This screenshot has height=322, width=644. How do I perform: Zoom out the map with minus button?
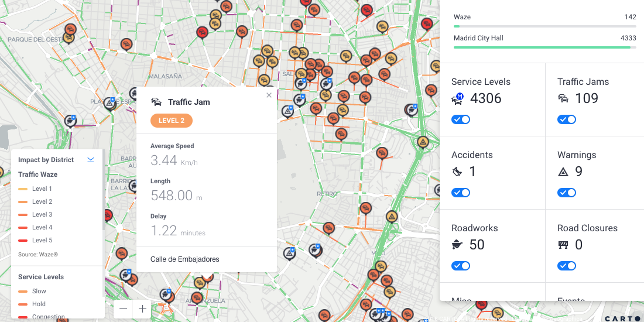123,309
